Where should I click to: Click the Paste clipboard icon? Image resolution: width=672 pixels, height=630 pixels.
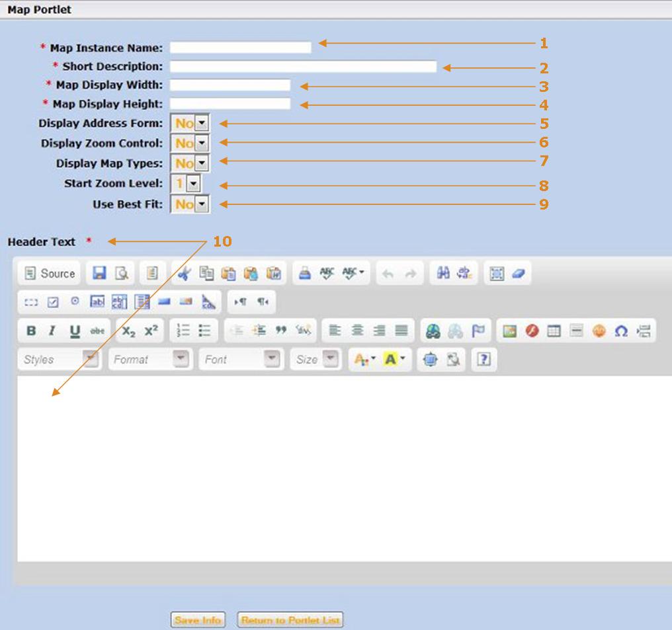coord(228,273)
